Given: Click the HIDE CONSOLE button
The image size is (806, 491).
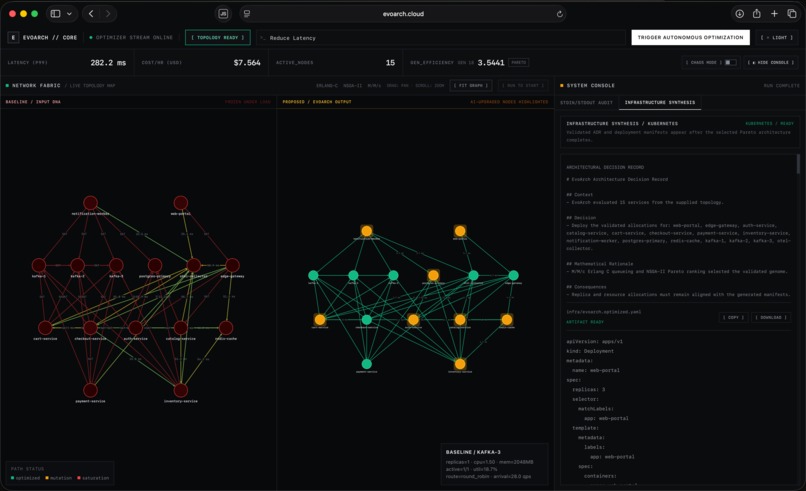Looking at the screenshot, I should click(x=773, y=62).
